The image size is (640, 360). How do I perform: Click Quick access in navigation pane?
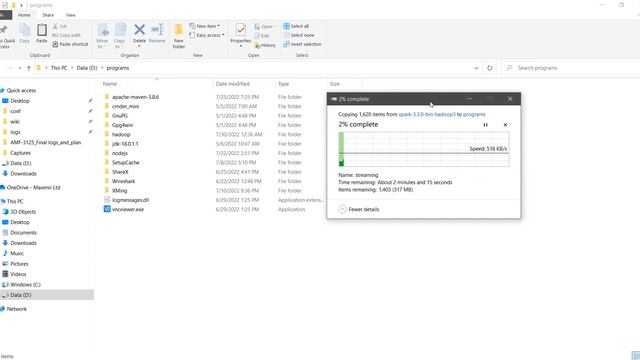click(21, 91)
